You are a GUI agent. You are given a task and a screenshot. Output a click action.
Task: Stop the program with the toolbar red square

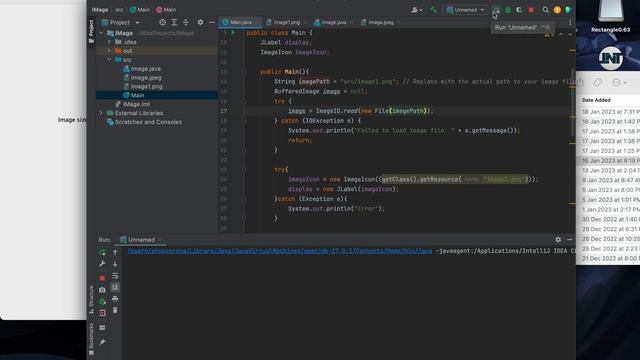[x=531, y=10]
